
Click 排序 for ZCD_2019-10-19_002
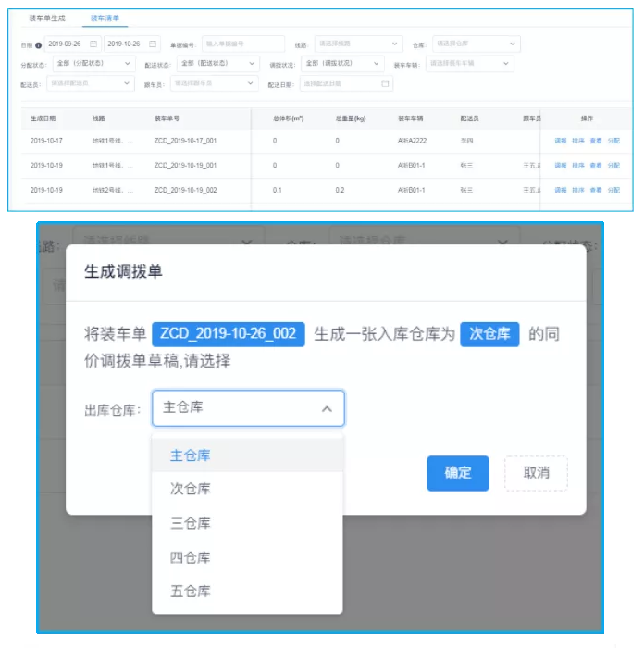point(578,190)
